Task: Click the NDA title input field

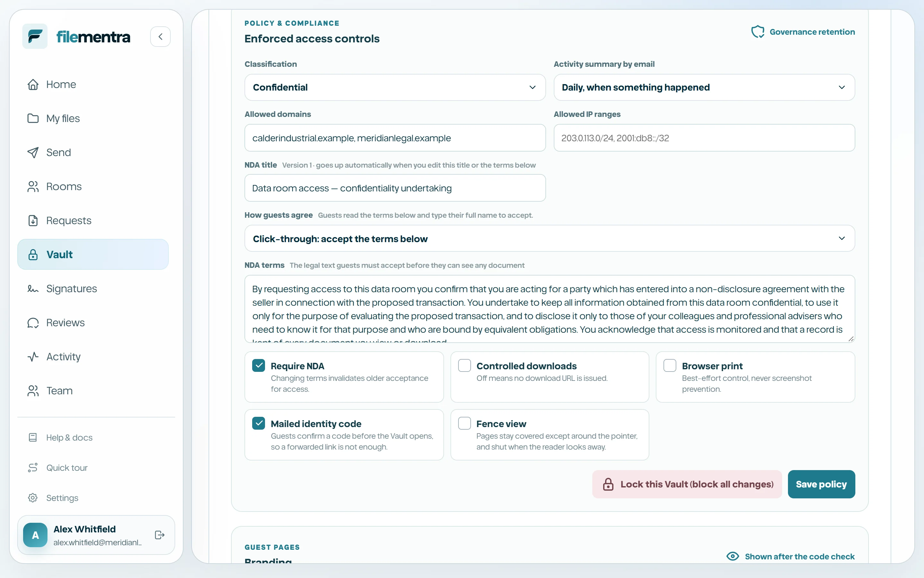Action: coord(395,188)
